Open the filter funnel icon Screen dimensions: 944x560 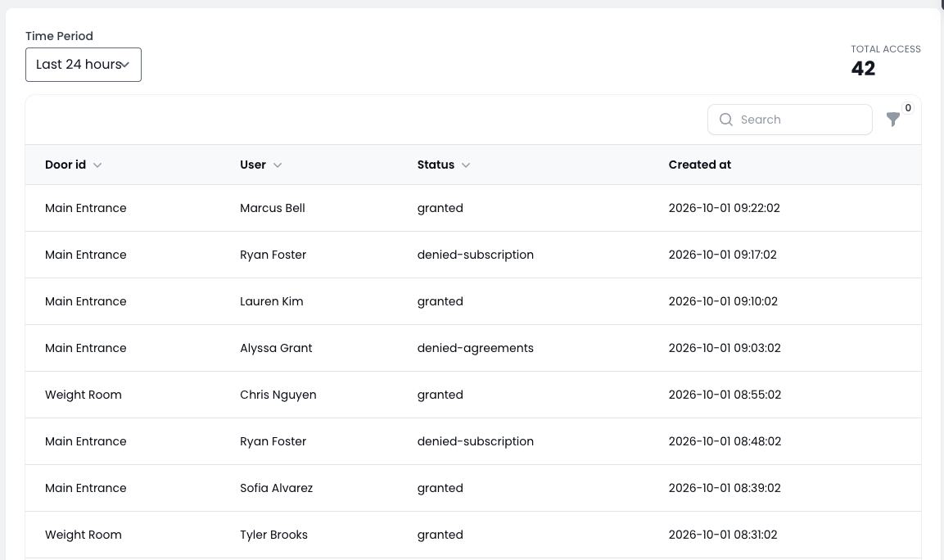pyautogui.click(x=892, y=120)
